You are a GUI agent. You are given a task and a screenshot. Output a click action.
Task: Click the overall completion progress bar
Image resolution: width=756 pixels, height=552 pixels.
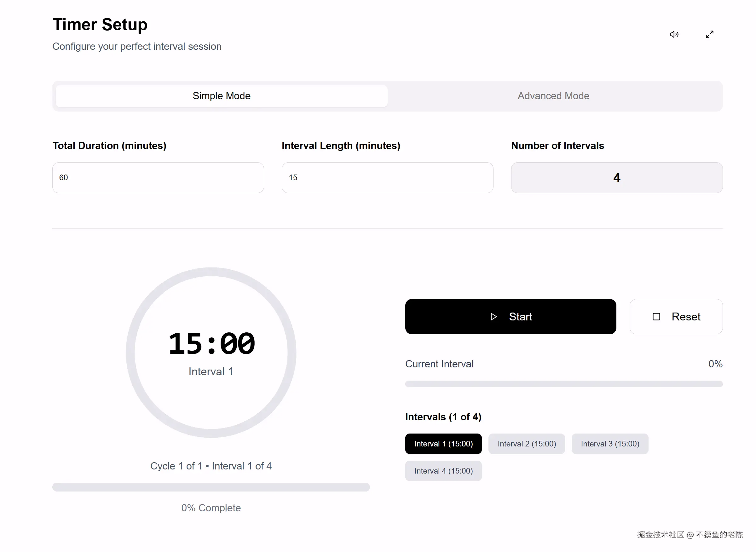211,487
